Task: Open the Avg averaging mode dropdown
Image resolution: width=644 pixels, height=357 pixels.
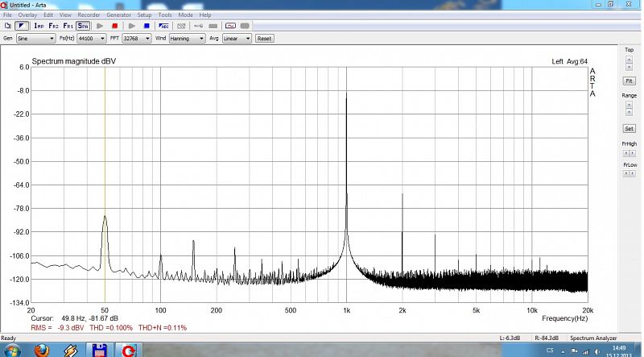Action: [x=237, y=38]
